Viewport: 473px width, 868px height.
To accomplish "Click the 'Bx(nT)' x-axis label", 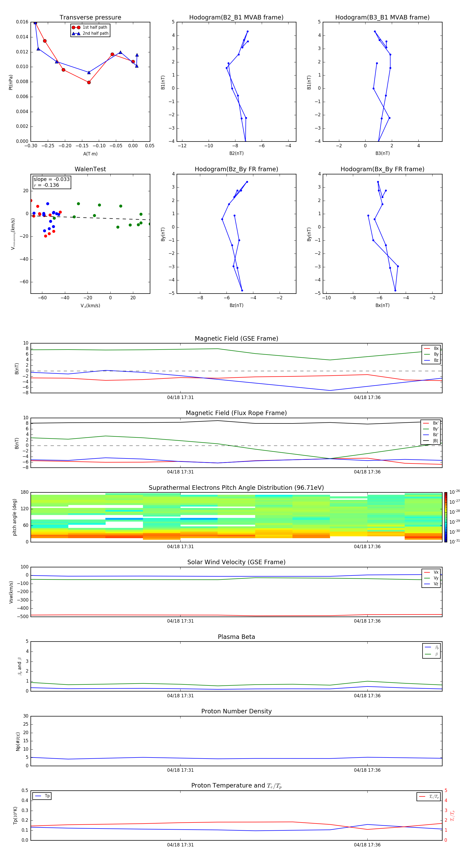I will [x=382, y=305].
